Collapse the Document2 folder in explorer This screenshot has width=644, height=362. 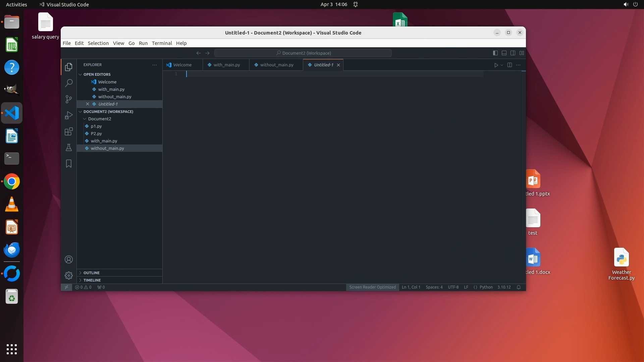point(85,119)
